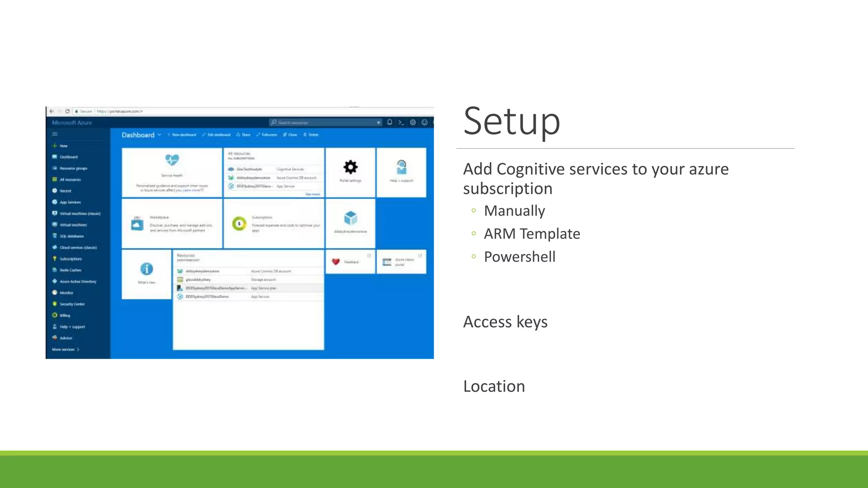This screenshot has height=488, width=868.
Task: Open Dashboard in the Azure sidebar
Action: pos(69,157)
